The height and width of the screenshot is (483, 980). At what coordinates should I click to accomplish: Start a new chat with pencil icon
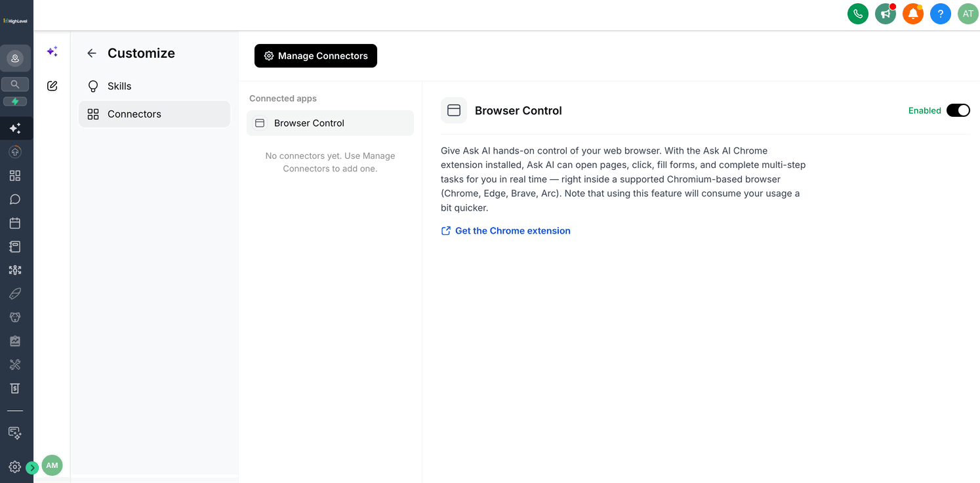[x=52, y=85]
